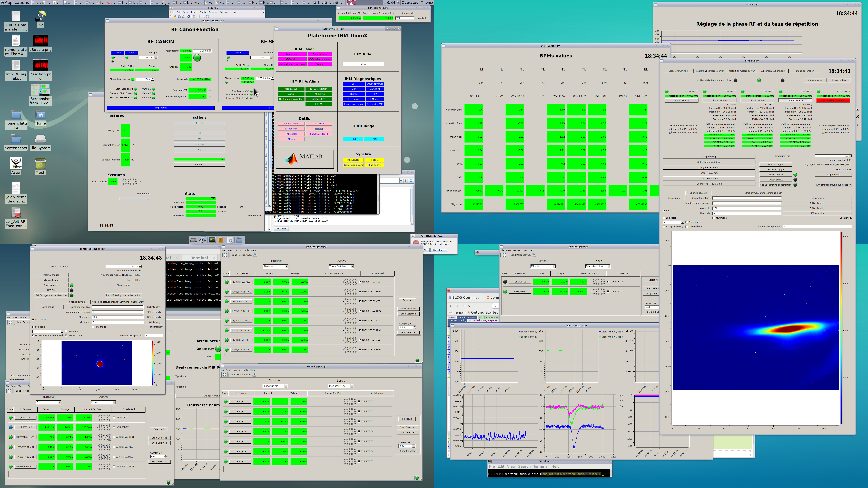Image resolution: width=868 pixels, height=488 pixels.
Task: Open the Jive desktop icon
Action: pos(41,16)
